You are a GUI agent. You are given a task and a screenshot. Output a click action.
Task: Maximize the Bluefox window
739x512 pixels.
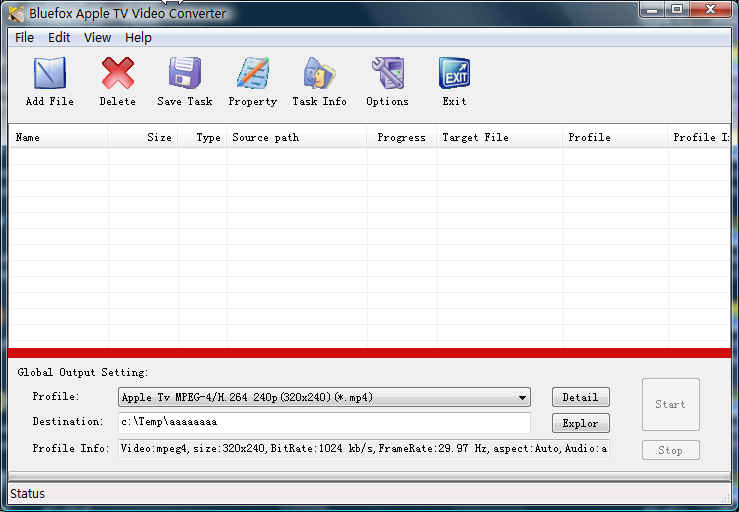tap(677, 9)
